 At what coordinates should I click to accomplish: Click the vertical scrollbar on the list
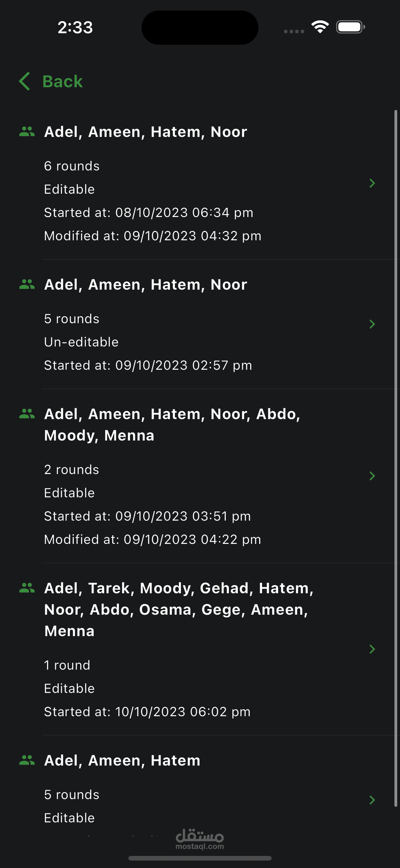pyautogui.click(x=396, y=458)
